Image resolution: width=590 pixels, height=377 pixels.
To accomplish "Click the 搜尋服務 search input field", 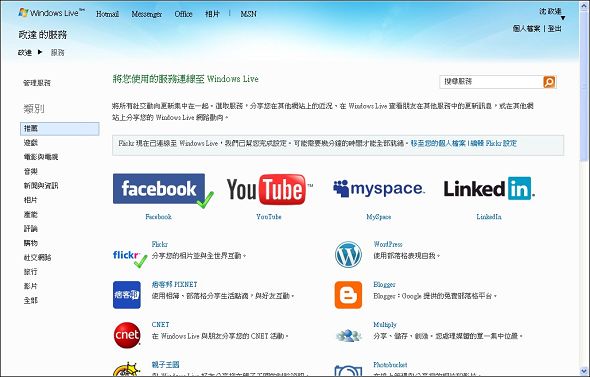I will (491, 82).
